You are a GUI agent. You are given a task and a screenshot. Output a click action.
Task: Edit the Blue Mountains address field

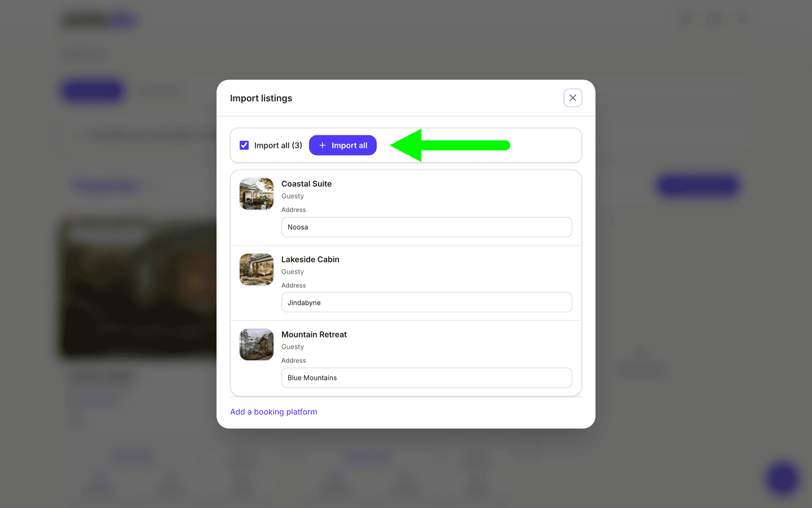pyautogui.click(x=427, y=378)
